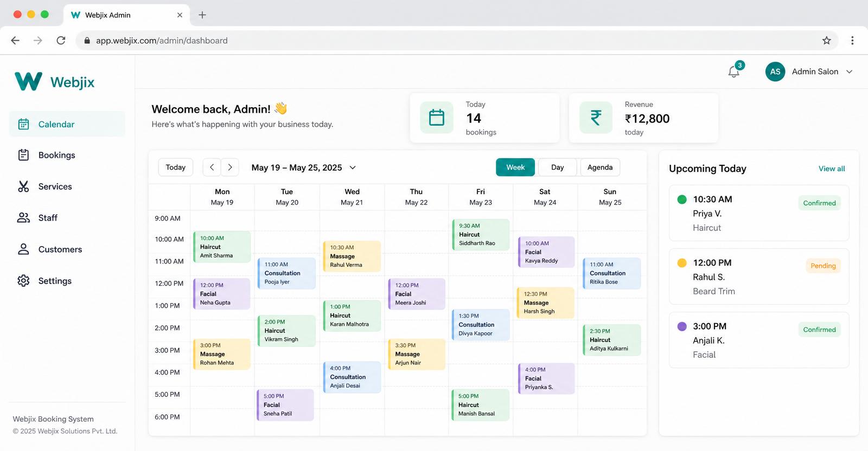Click the calendar icon in Today bookings card
This screenshot has width=868, height=451.
coord(437,118)
